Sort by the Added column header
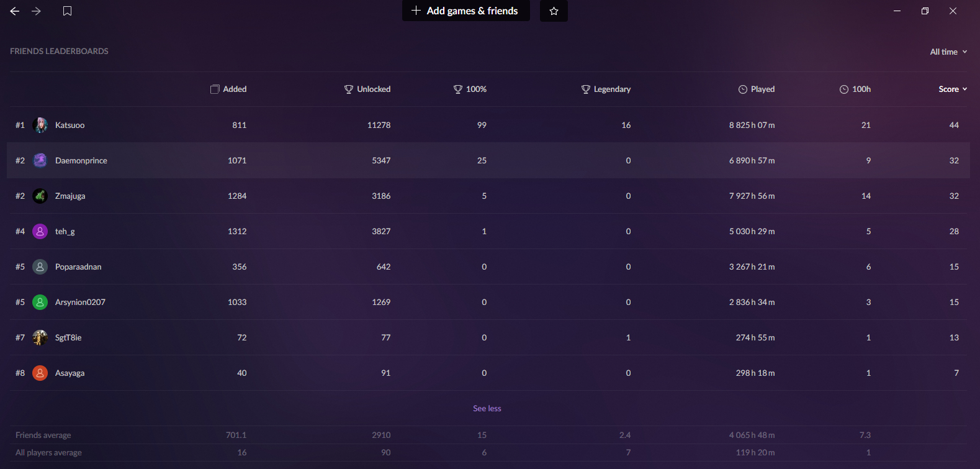This screenshot has width=980, height=469. coord(228,89)
